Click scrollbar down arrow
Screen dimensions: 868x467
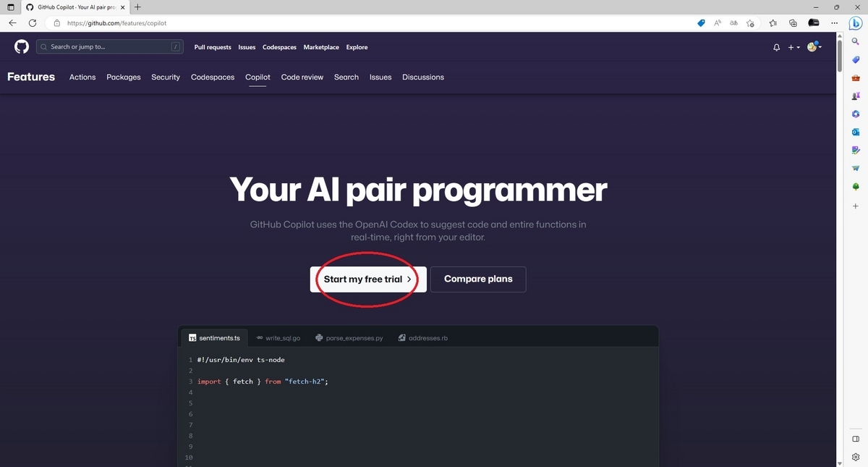[840, 463]
